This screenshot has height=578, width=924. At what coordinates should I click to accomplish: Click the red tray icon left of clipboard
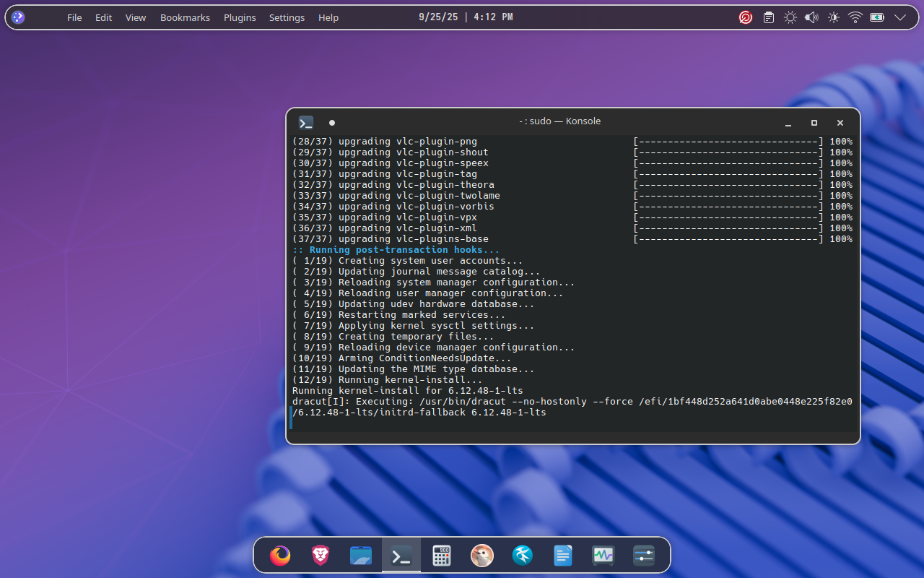pyautogui.click(x=746, y=17)
